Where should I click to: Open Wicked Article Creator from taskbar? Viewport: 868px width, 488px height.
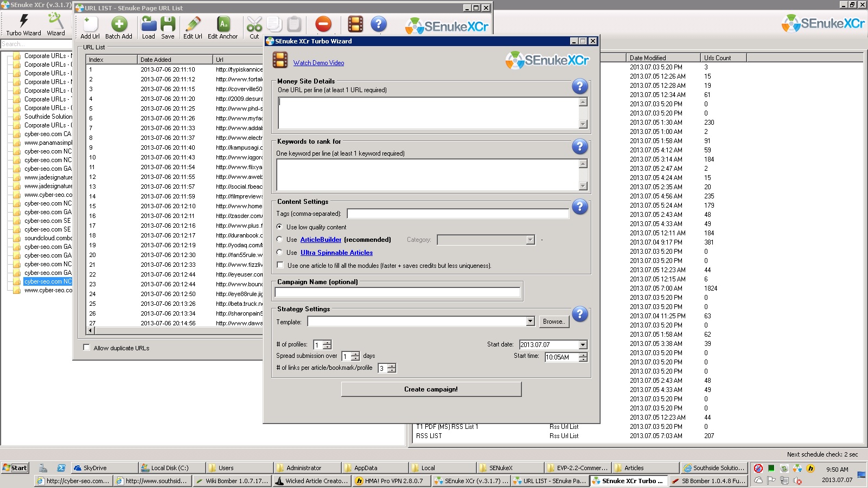[x=312, y=481]
